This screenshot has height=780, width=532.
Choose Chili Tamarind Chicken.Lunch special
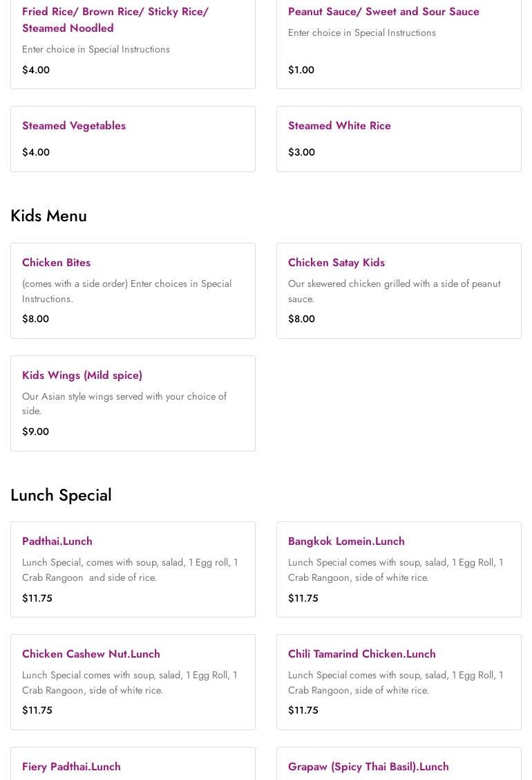[361, 654]
